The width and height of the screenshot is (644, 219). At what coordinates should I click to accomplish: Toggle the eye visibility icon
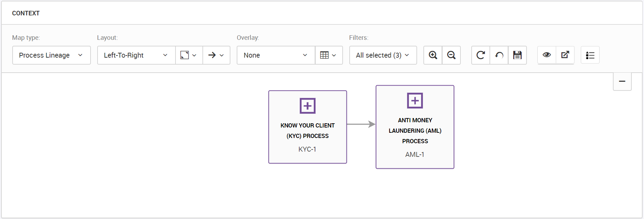click(x=547, y=55)
